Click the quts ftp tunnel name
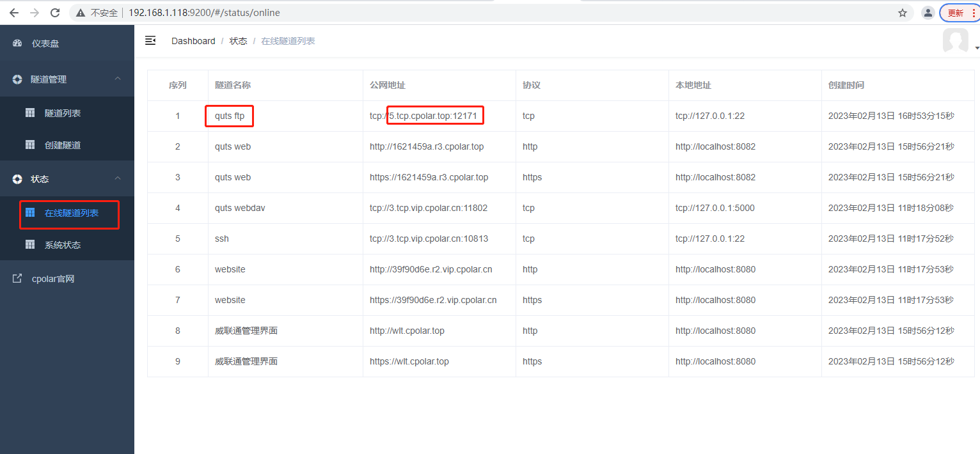Screen dimensions: 980x454 tap(230, 116)
